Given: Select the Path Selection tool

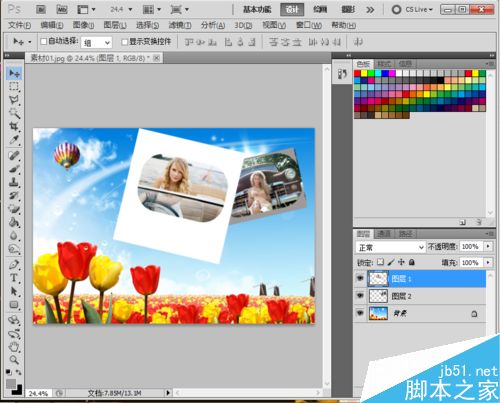Looking at the screenshot, I should click(x=14, y=291).
